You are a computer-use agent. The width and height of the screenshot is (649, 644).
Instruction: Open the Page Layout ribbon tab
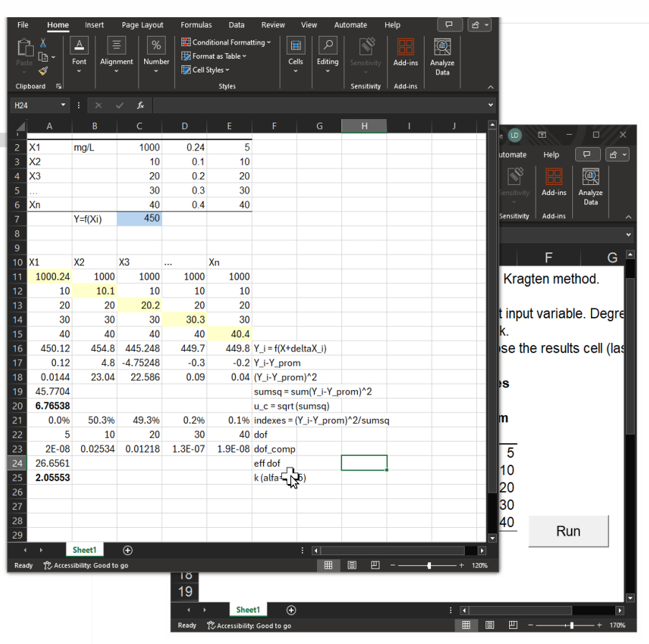tap(142, 25)
